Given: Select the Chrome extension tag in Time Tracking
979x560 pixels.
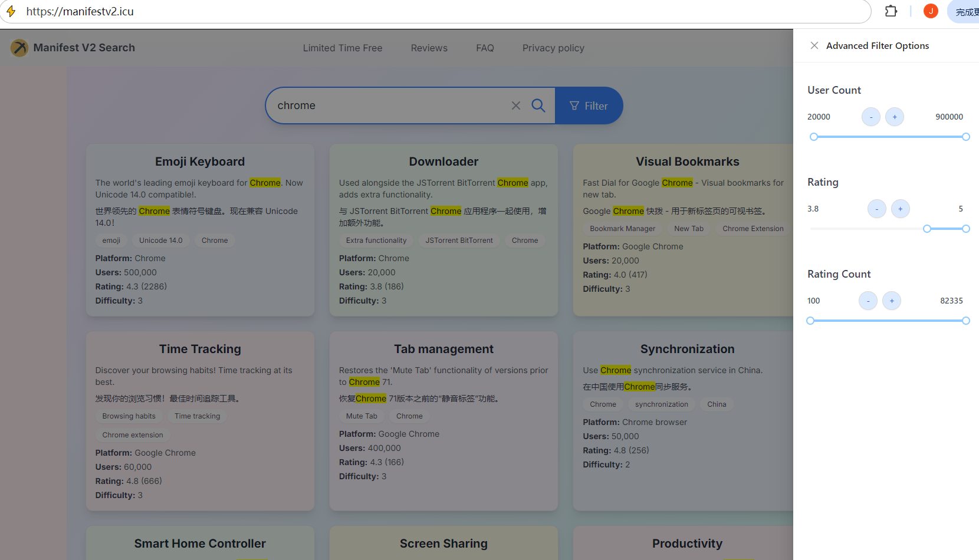Looking at the screenshot, I should (133, 435).
